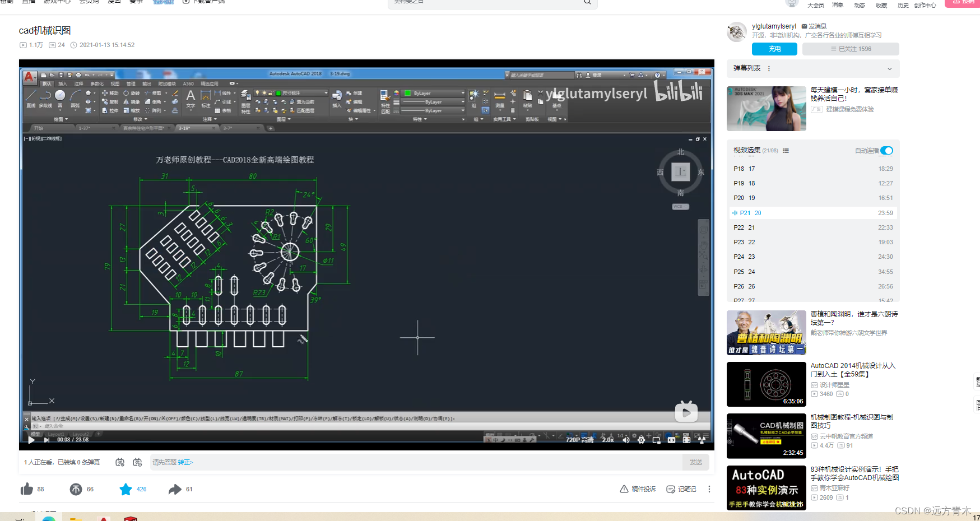Give coins to the video
This screenshot has height=521, width=980.
[76, 489]
